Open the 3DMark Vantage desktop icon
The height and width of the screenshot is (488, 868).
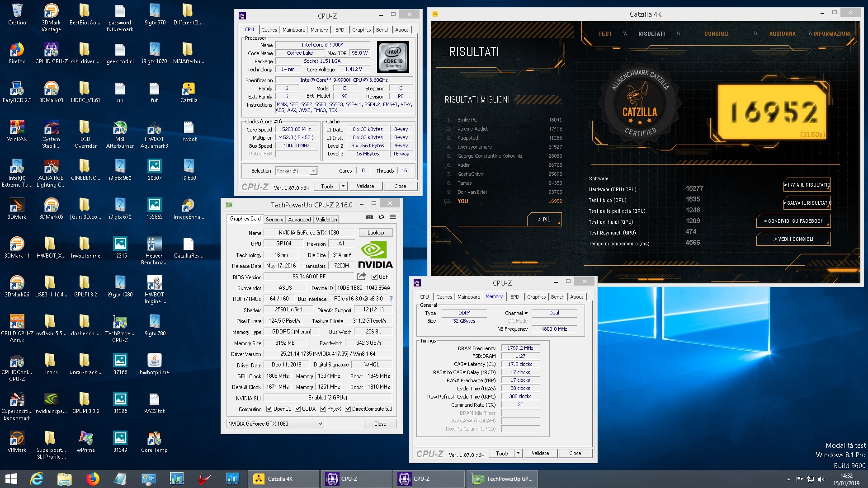coord(51,18)
